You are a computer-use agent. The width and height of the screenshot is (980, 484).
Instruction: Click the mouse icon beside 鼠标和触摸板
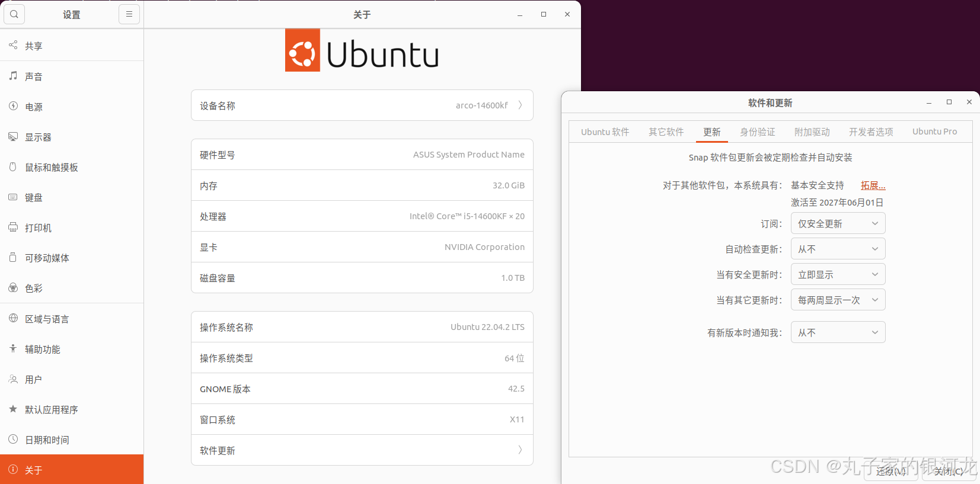13,166
